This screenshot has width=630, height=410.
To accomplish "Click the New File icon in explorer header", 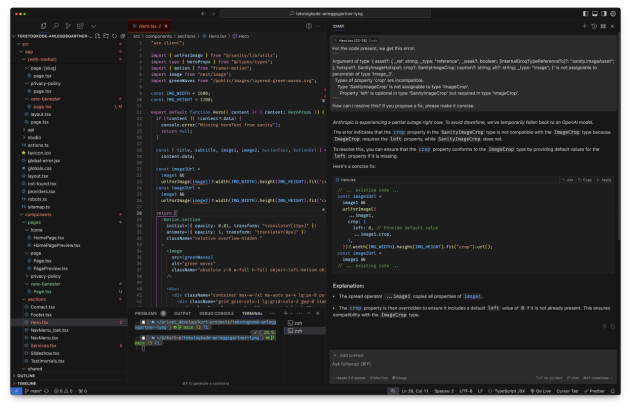I will pos(98,36).
